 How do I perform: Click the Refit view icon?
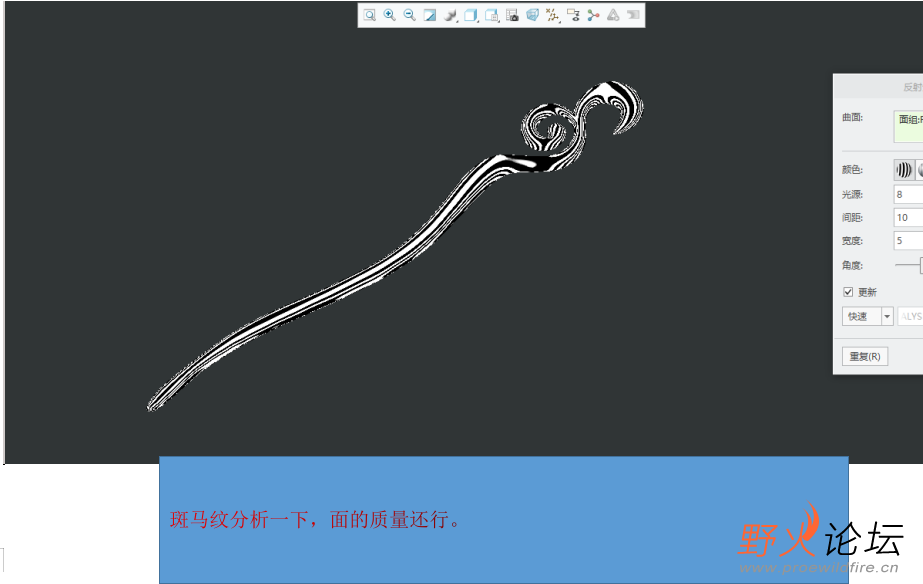(x=369, y=15)
